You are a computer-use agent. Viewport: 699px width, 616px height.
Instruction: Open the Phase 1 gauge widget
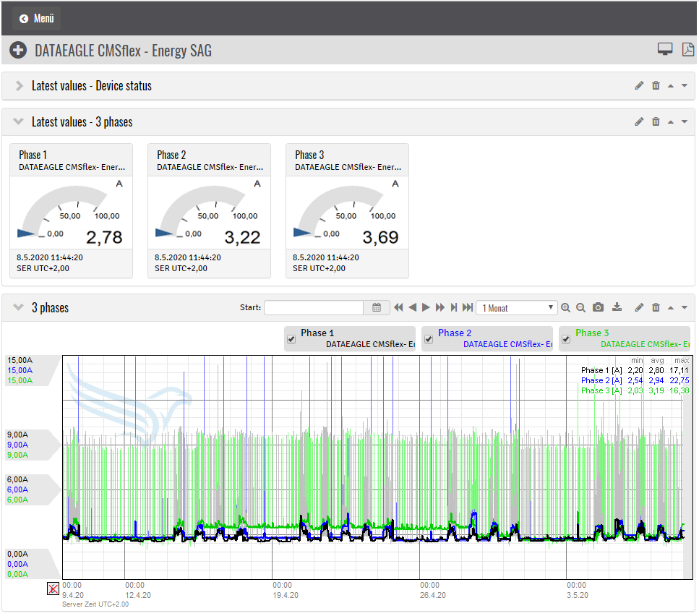click(x=72, y=211)
